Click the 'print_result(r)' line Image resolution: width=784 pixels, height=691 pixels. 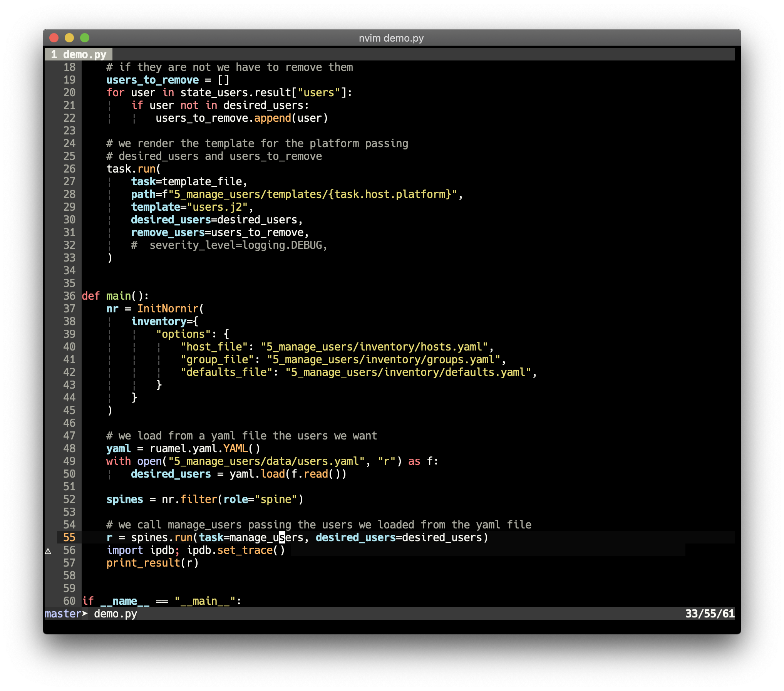(152, 563)
